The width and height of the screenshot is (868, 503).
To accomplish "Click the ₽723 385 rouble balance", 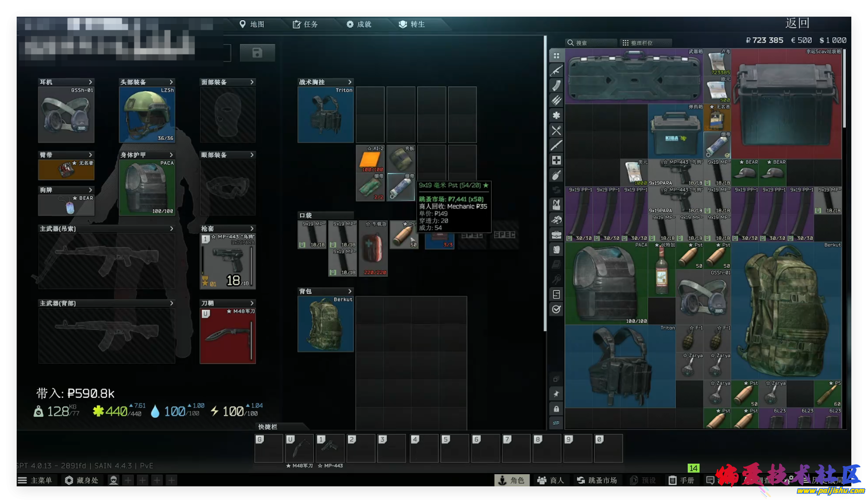I will tap(764, 40).
